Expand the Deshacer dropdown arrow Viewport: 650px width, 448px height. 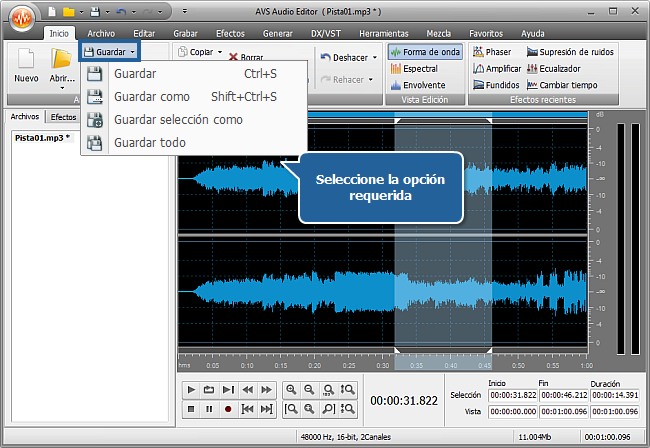(373, 58)
